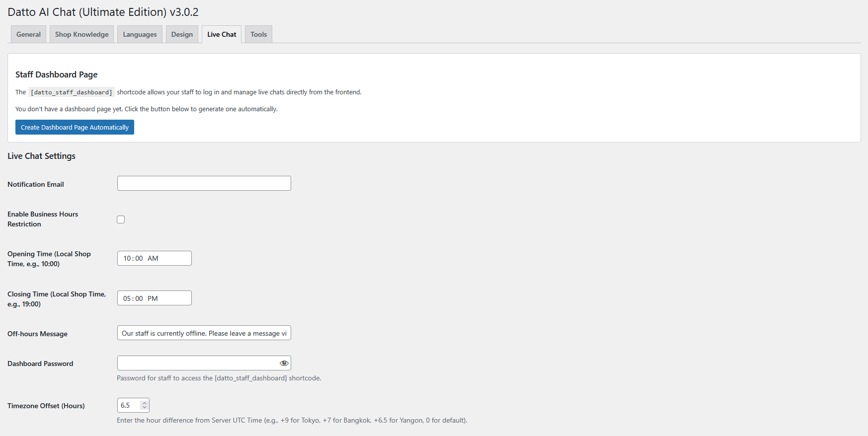Select the PM period in Closing Time
Viewport: 868px width, 436px height.
(x=153, y=298)
